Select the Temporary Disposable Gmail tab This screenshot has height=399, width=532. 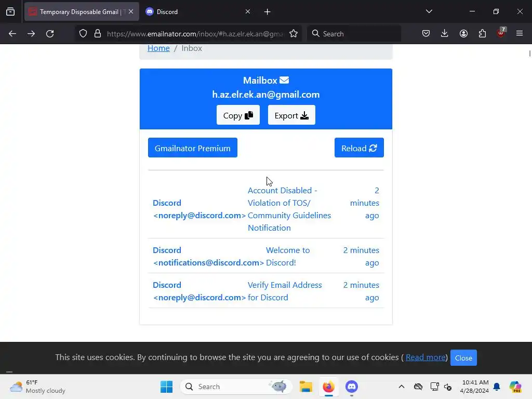(82, 11)
